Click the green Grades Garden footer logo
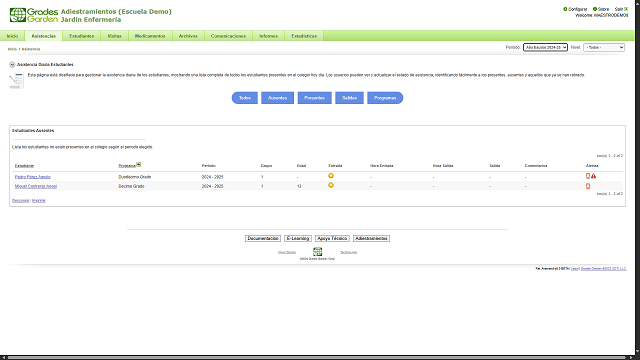The height and width of the screenshot is (360, 640). (x=317, y=251)
